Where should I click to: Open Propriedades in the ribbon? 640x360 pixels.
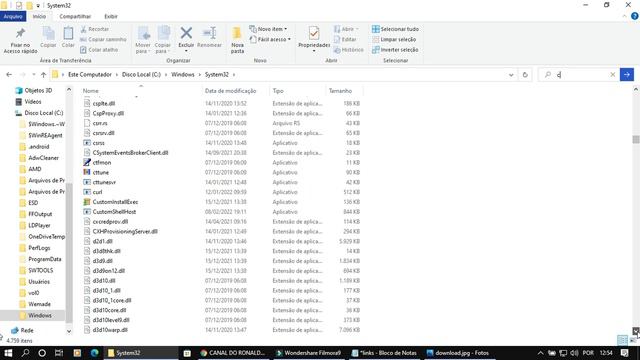click(314, 39)
